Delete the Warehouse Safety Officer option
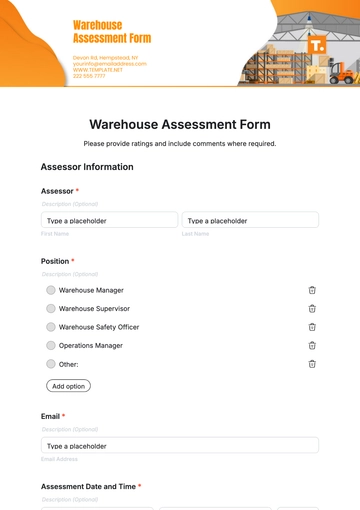 [312, 327]
